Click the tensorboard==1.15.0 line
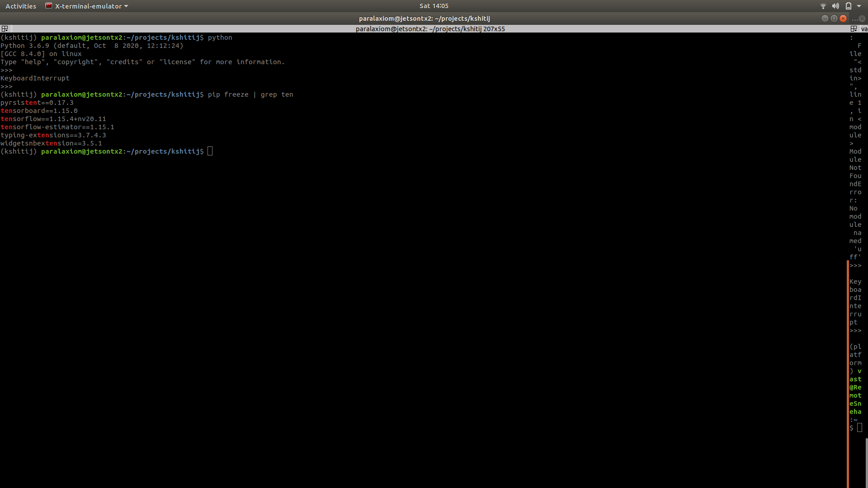 [x=39, y=111]
